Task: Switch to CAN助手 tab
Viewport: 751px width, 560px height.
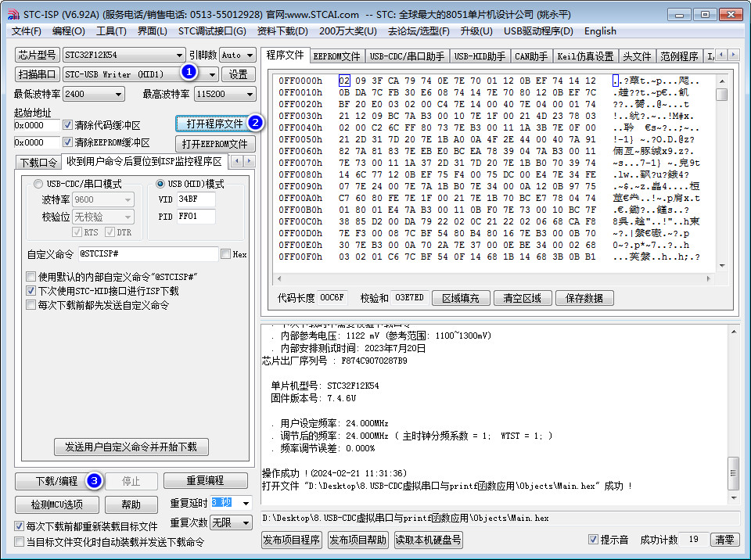Action: click(x=531, y=56)
